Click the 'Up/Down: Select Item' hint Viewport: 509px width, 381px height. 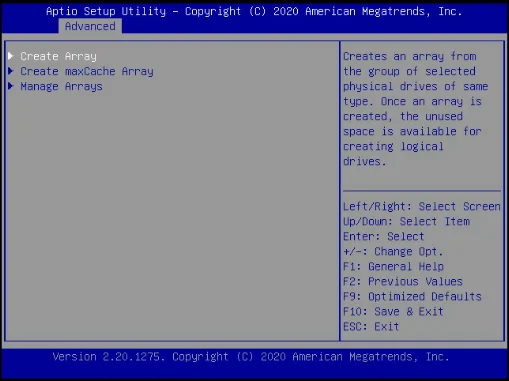[x=406, y=221]
